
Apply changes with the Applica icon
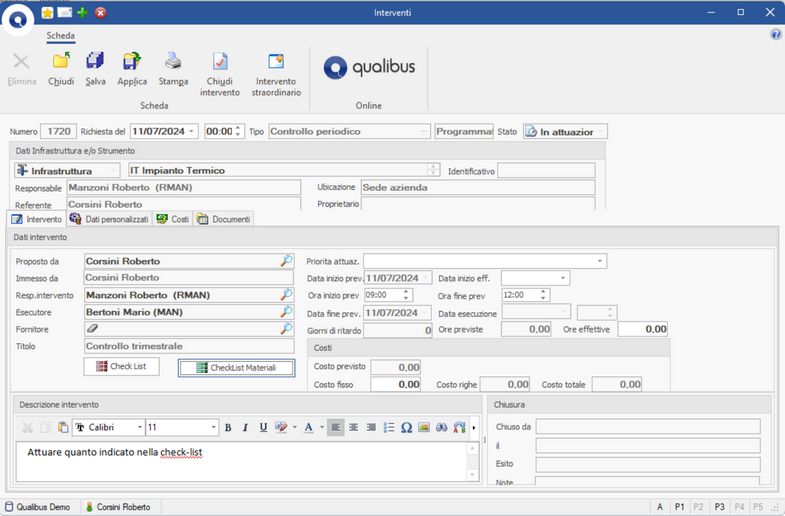tap(132, 61)
